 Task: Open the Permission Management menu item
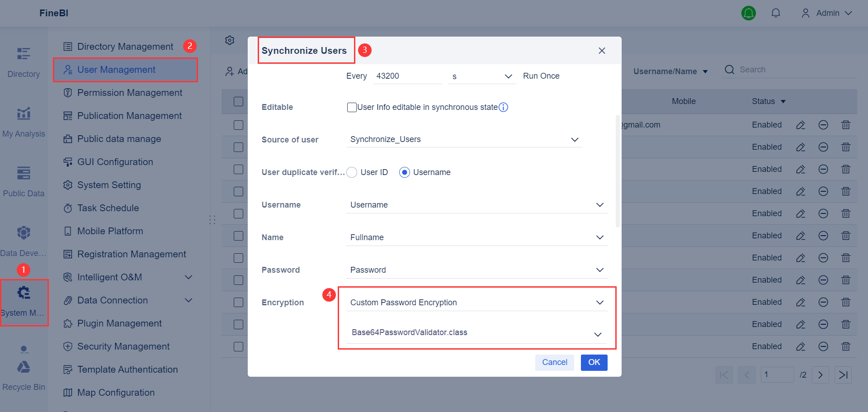[129, 93]
